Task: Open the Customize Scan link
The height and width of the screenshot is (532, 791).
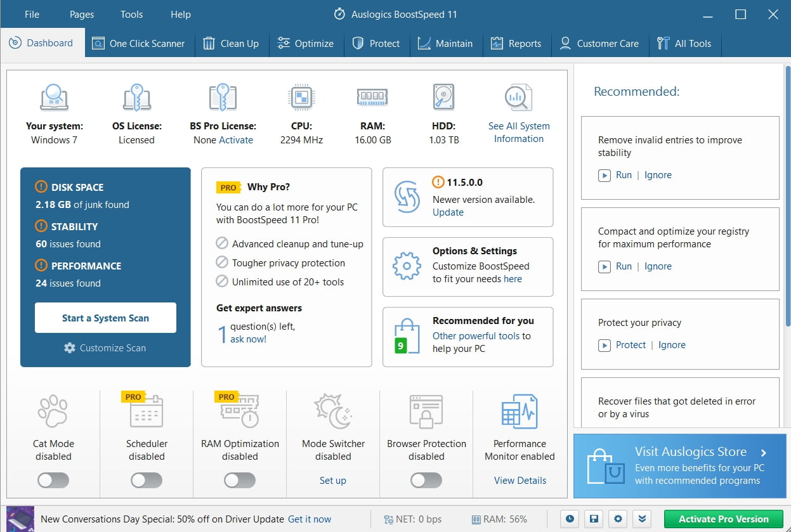Action: pos(105,347)
